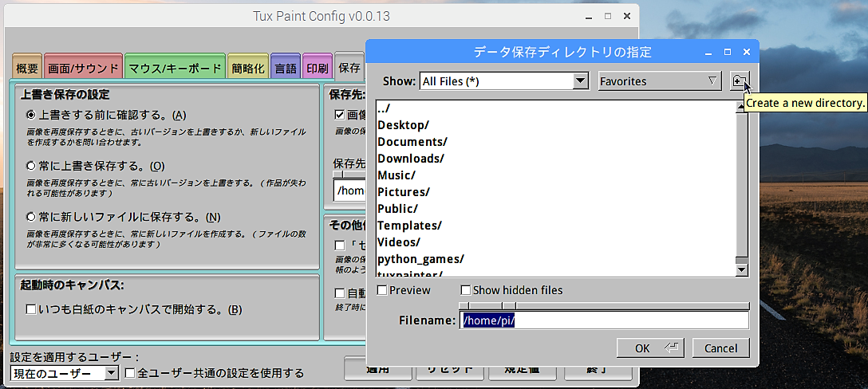Screen dimensions: 868x389
Task: Click the file list scrollbar up arrow
Action: pyautogui.click(x=741, y=107)
